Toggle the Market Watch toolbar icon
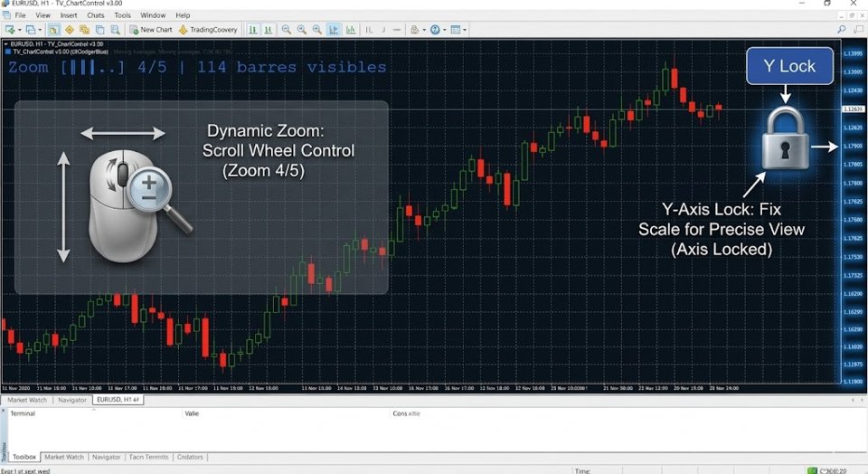The height and width of the screenshot is (474, 868). click(x=53, y=29)
